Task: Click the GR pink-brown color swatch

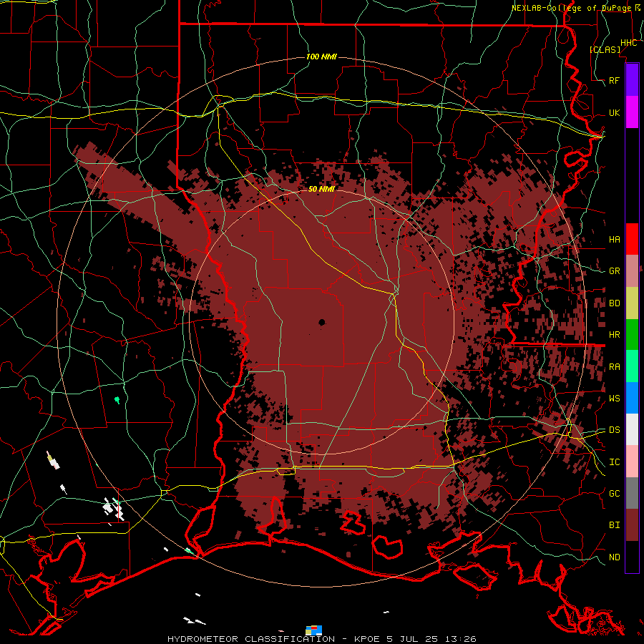Action: (632, 271)
